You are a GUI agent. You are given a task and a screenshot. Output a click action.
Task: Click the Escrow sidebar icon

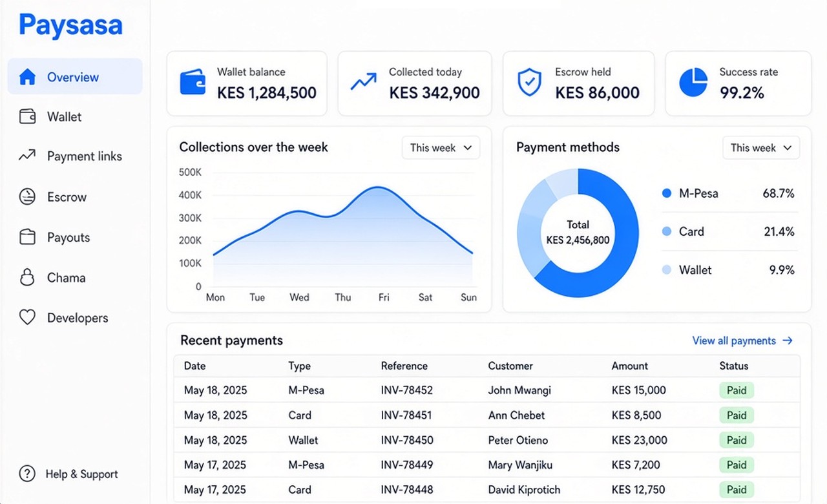pyautogui.click(x=27, y=196)
